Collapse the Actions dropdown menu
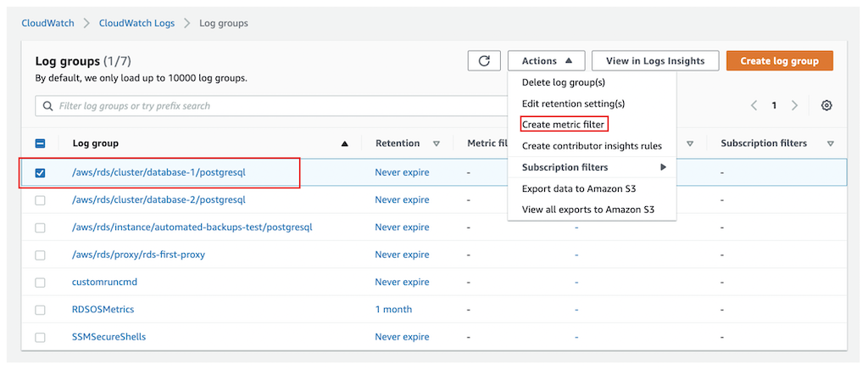 546,61
